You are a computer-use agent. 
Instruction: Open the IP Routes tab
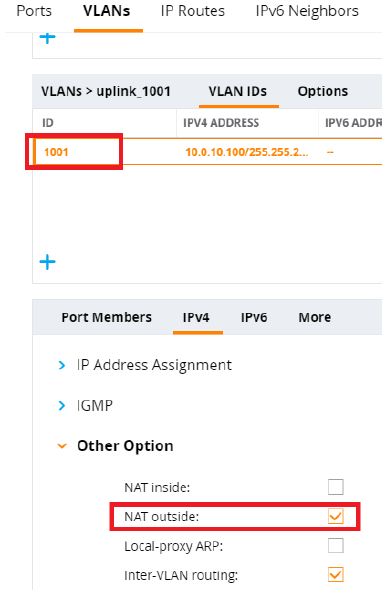tap(193, 11)
